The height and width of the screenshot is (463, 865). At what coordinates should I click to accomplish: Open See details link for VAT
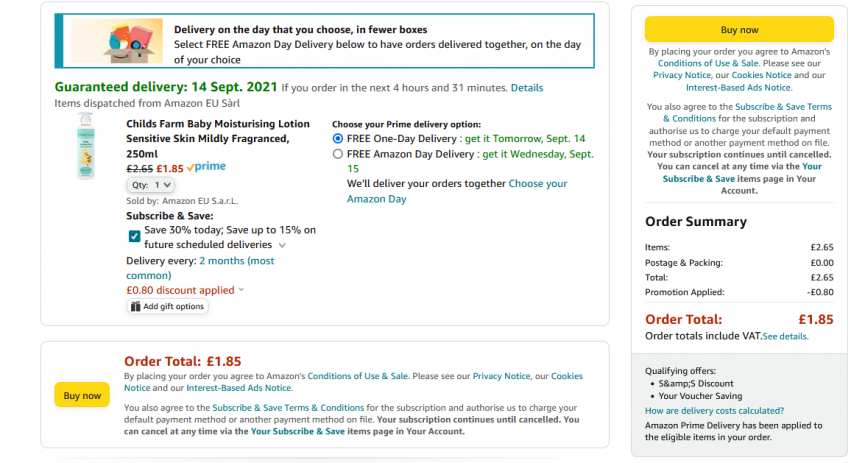(785, 337)
